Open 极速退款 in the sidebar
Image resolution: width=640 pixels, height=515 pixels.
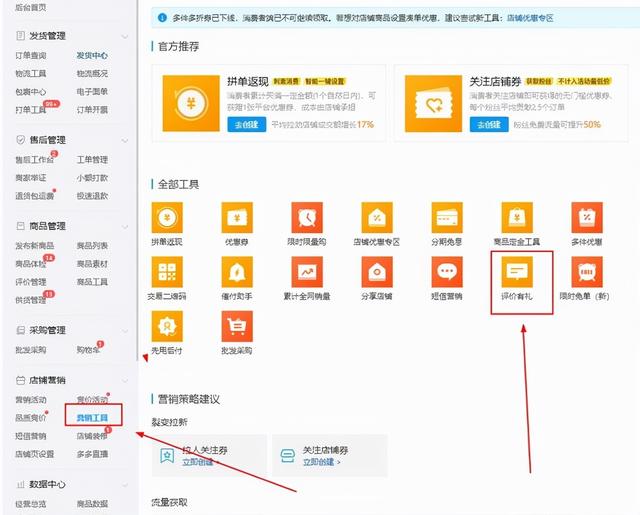[92, 196]
